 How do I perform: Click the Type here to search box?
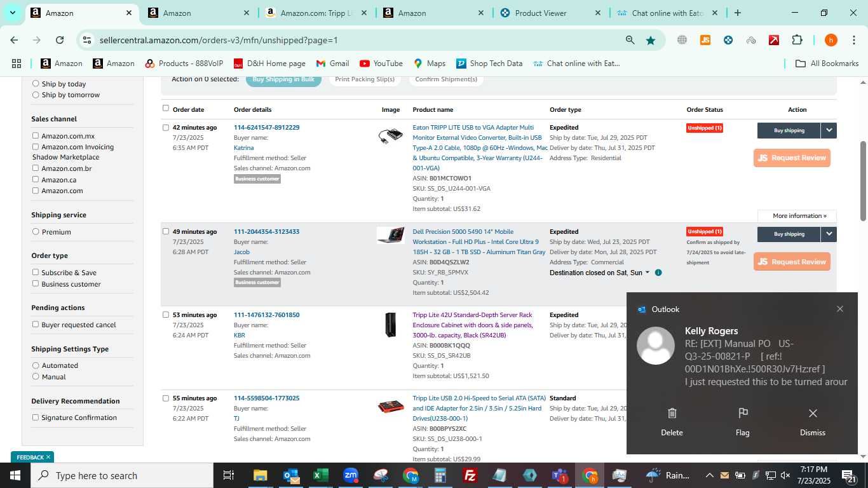point(121,475)
